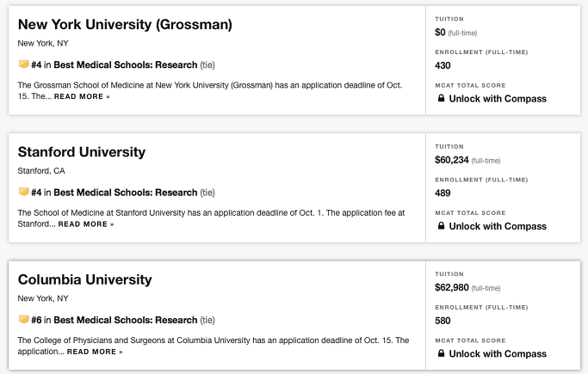
Task: Click the lock icon in the NYU Grossman card
Action: click(441, 99)
